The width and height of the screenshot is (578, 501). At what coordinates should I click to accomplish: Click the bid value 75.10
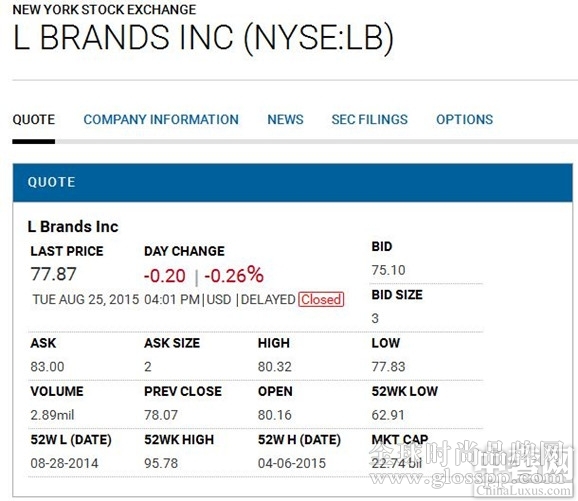point(388,270)
